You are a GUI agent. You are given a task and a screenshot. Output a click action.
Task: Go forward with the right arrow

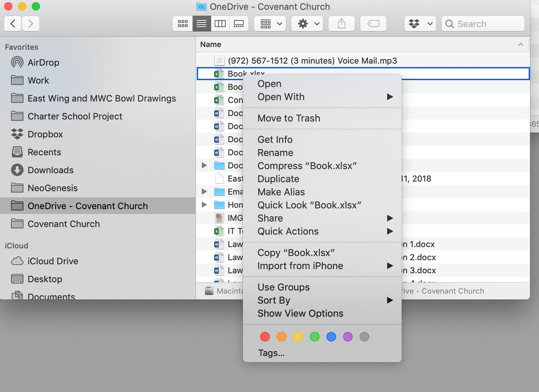tap(31, 24)
